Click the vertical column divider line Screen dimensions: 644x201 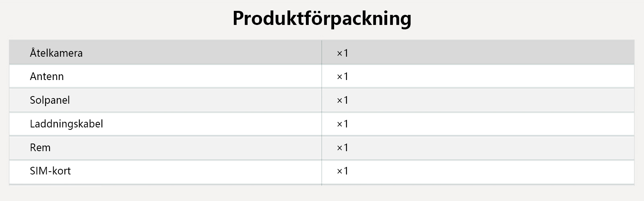click(x=322, y=113)
